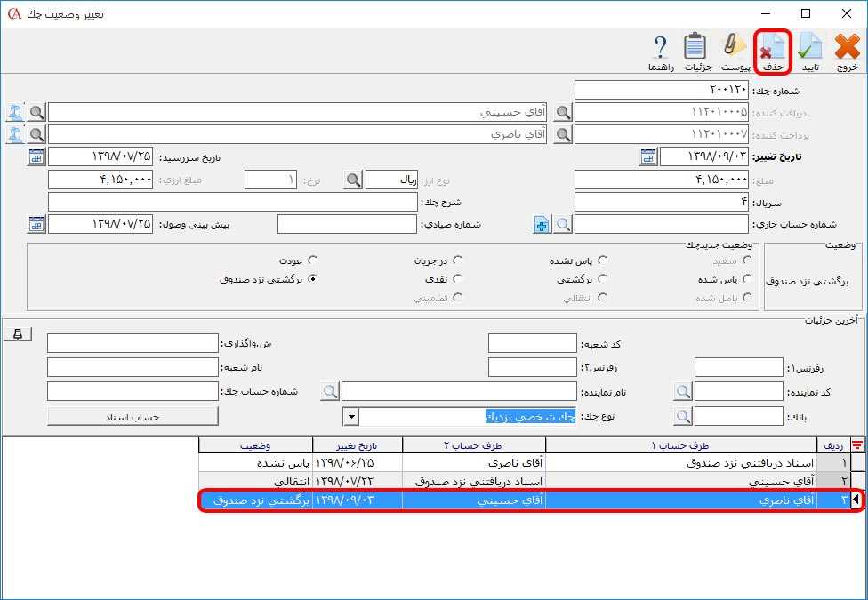868x600 pixels.
Task: Select the نقدي status radio button
Action: click(459, 276)
